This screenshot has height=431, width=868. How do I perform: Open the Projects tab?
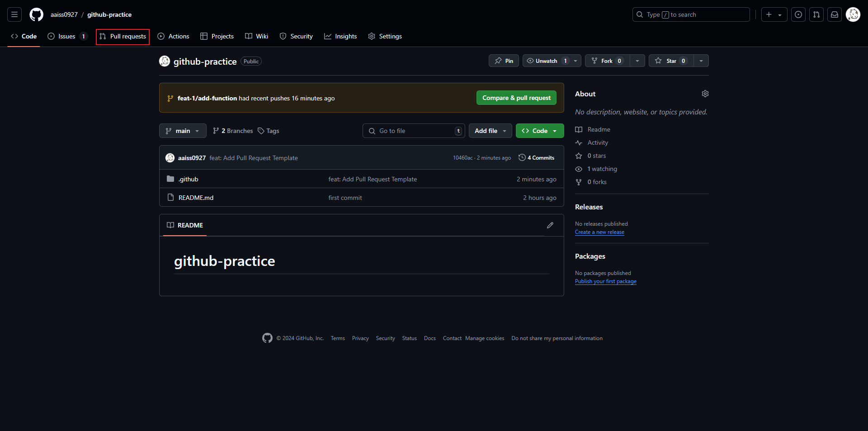tap(217, 36)
